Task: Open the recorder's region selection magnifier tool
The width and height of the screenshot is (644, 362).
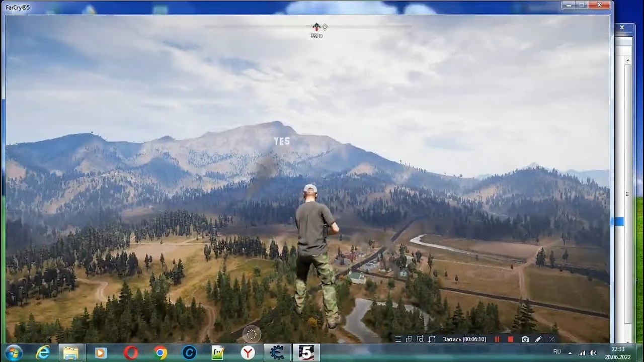Action: point(420,339)
